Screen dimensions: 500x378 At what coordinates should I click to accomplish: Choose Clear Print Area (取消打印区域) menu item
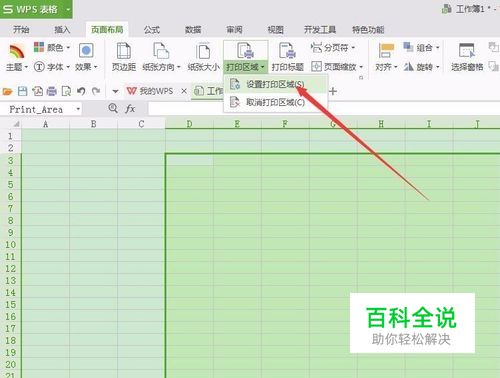pyautogui.click(x=275, y=102)
